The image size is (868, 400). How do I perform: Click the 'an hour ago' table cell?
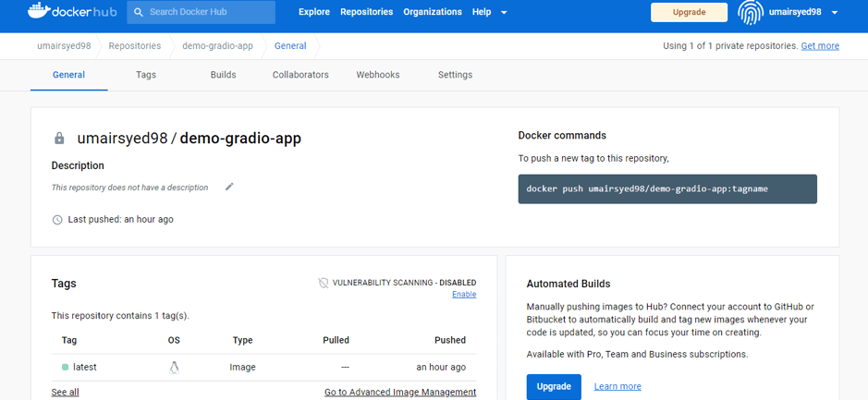441,368
